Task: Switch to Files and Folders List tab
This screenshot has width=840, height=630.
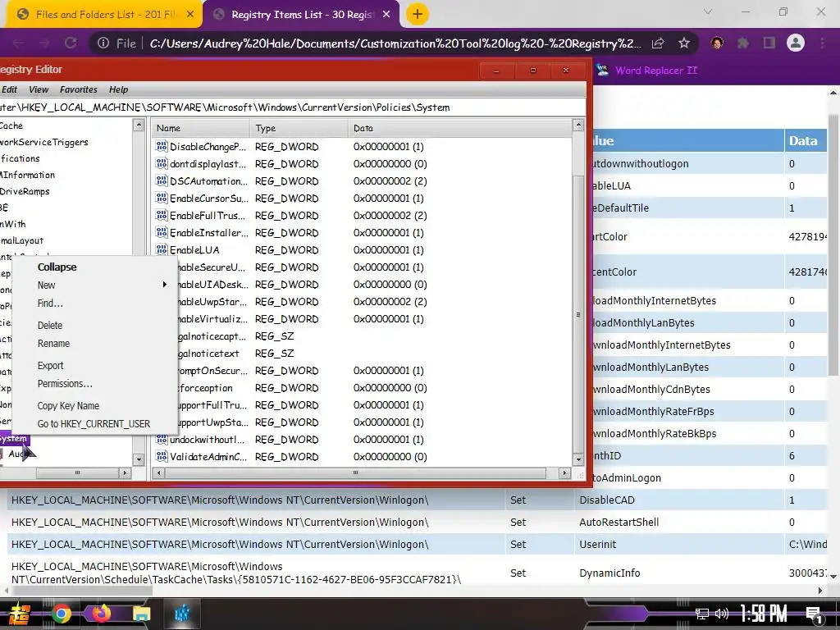Action: pyautogui.click(x=104, y=15)
